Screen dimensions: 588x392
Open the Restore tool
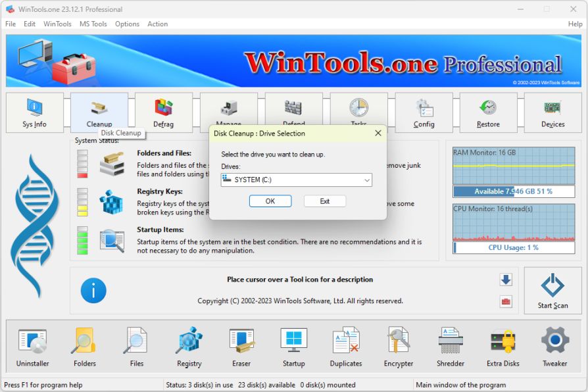pyautogui.click(x=488, y=112)
